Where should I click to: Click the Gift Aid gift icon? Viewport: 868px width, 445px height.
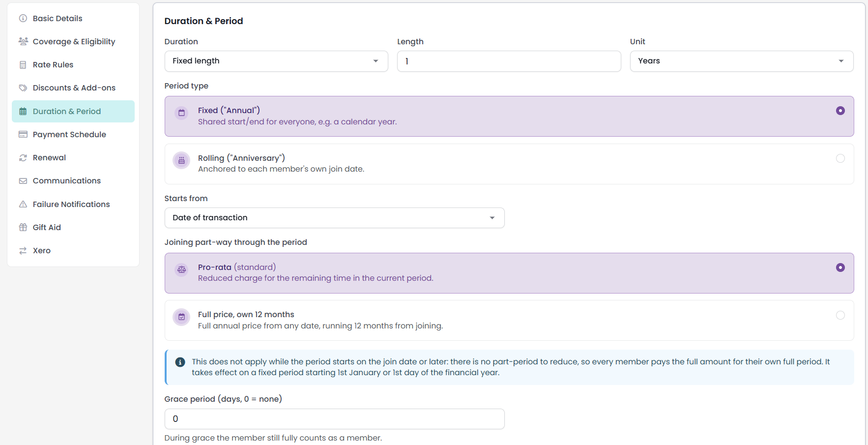[23, 227]
